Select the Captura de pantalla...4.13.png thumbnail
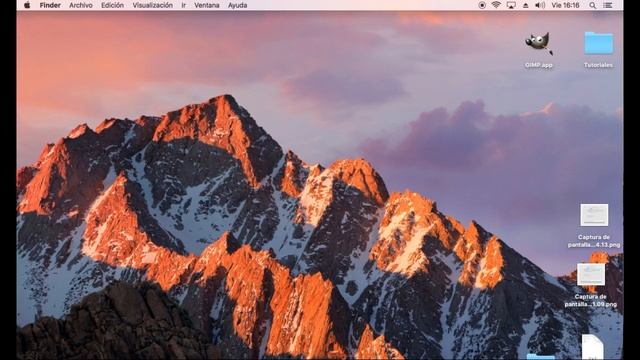Image resolution: width=640 pixels, height=360 pixels. [x=594, y=215]
